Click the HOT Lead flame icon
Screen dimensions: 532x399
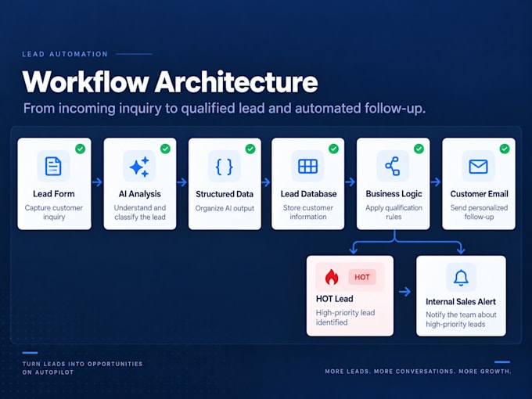(332, 277)
